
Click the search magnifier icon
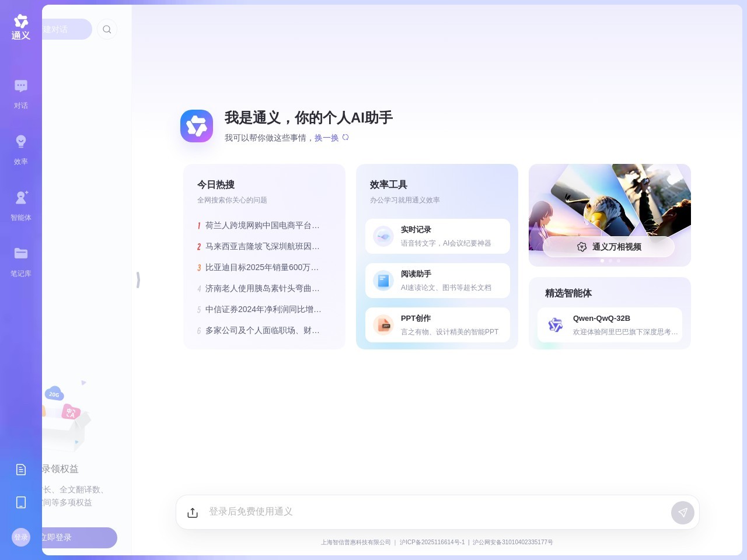[107, 29]
